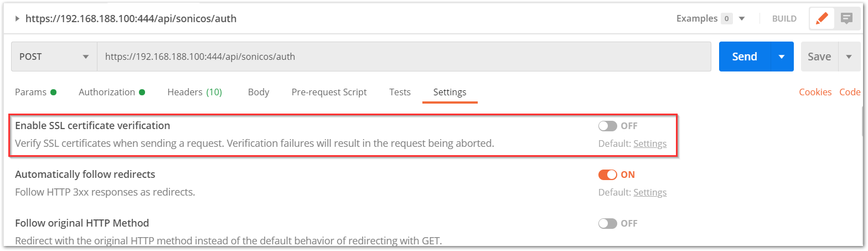
Task: Open the Headers (10) tab
Action: 194,92
